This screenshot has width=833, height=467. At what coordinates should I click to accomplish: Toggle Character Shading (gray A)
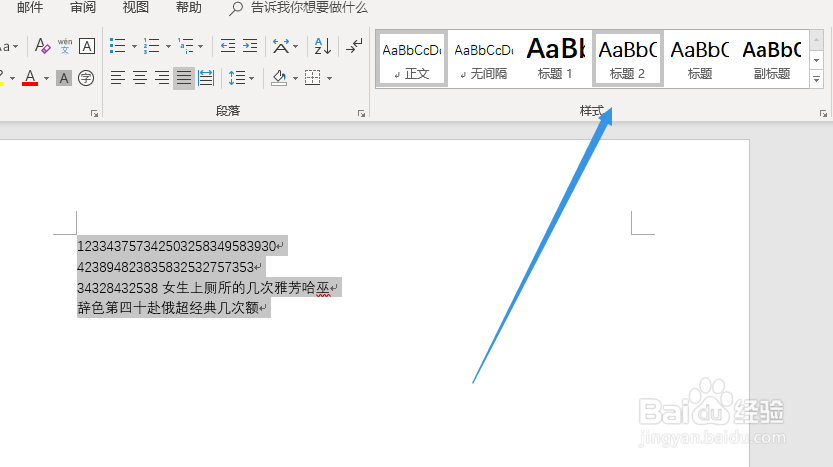(x=64, y=78)
